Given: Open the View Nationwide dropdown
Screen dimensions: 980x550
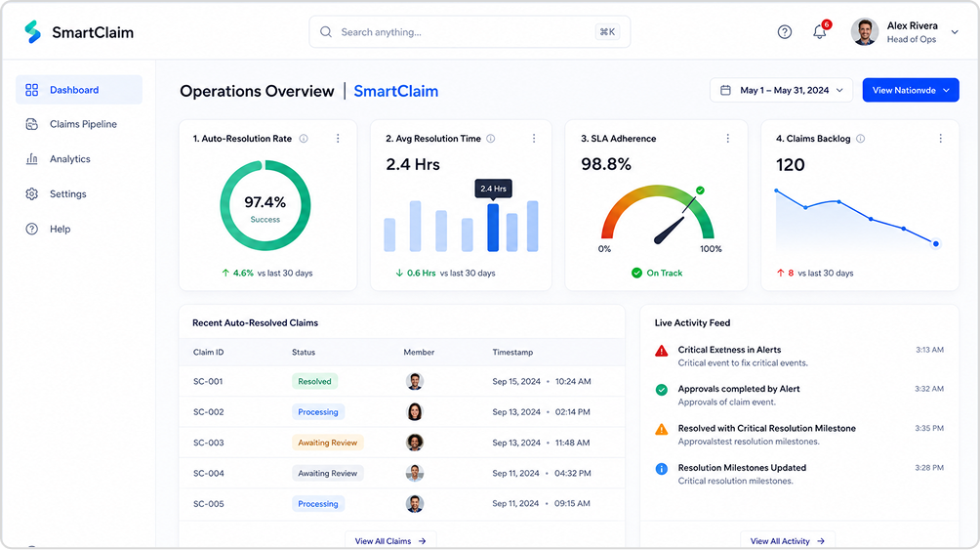Looking at the screenshot, I should [x=911, y=90].
